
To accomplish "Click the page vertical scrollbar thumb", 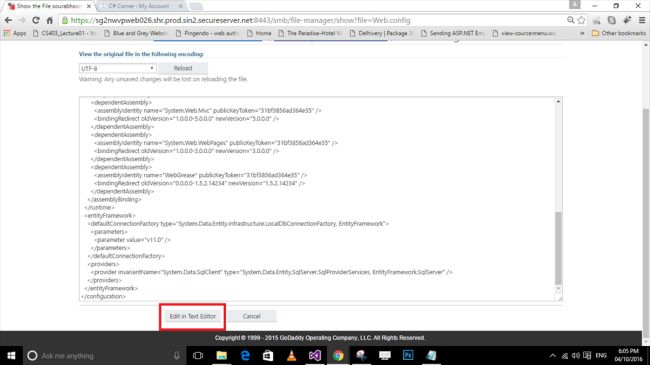I will pyautogui.click(x=645, y=223).
